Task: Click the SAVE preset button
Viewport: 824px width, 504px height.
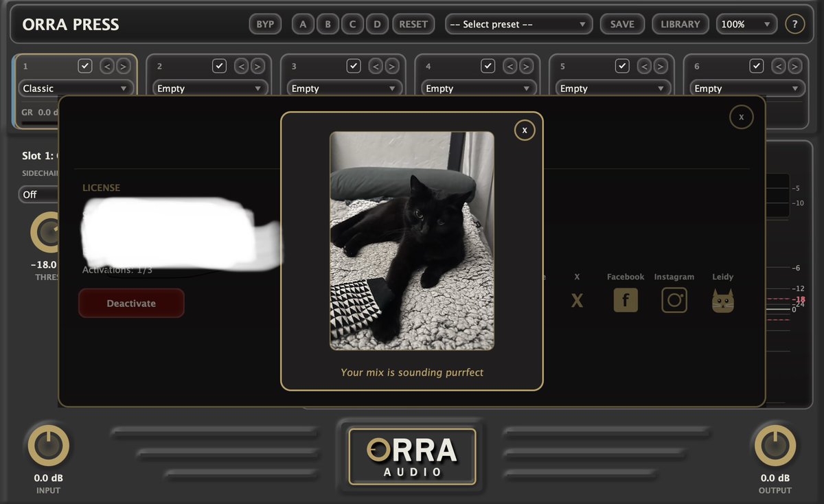Action: pyautogui.click(x=622, y=24)
